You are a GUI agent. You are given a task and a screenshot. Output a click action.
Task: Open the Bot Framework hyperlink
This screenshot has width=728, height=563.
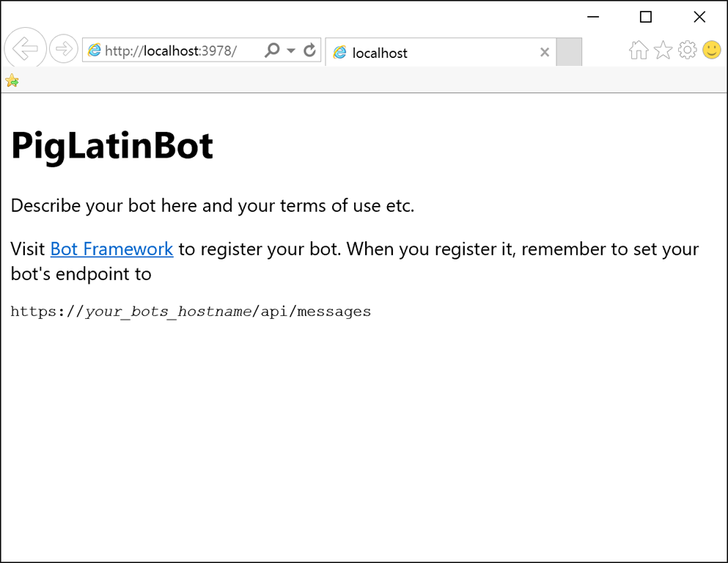[111, 249]
